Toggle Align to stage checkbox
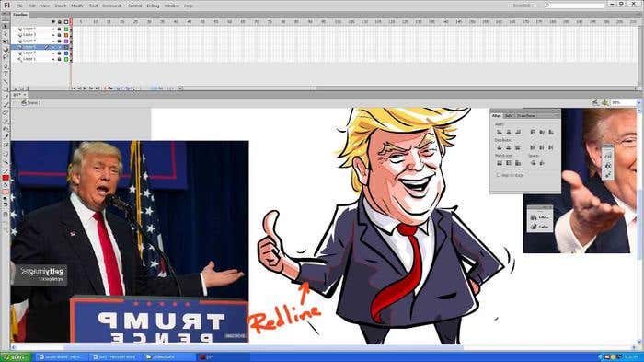644x362 pixels. 499,175
